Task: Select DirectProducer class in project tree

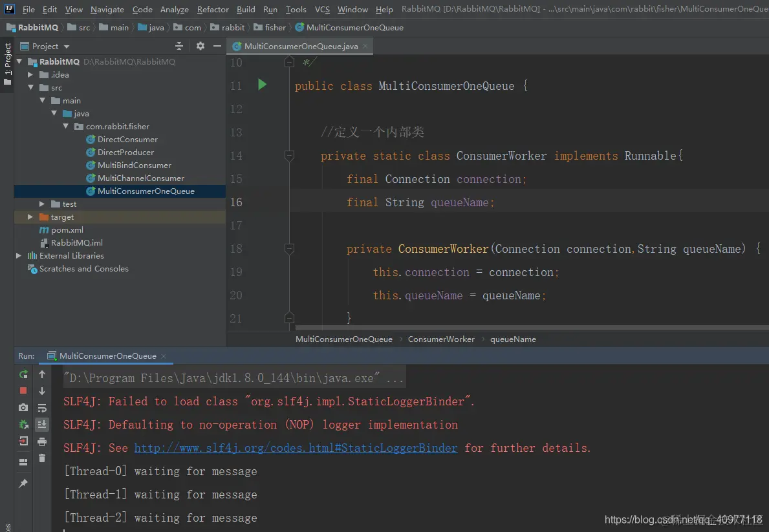Action: pos(125,153)
